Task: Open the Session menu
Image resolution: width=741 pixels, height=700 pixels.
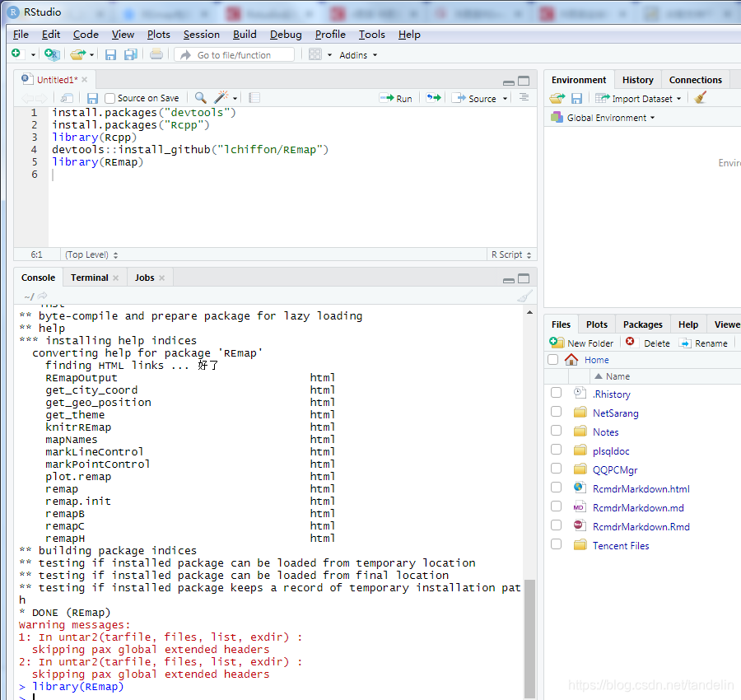Action: [x=202, y=35]
